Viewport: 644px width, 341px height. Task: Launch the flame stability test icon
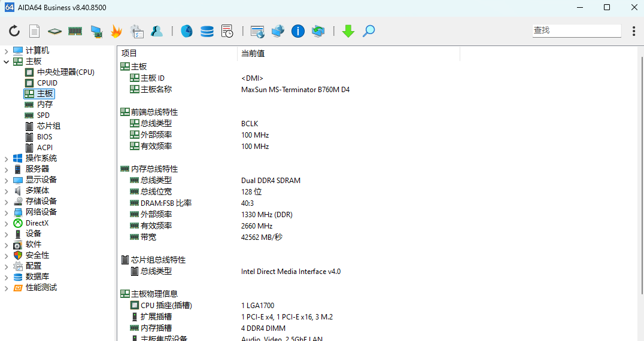tap(116, 31)
